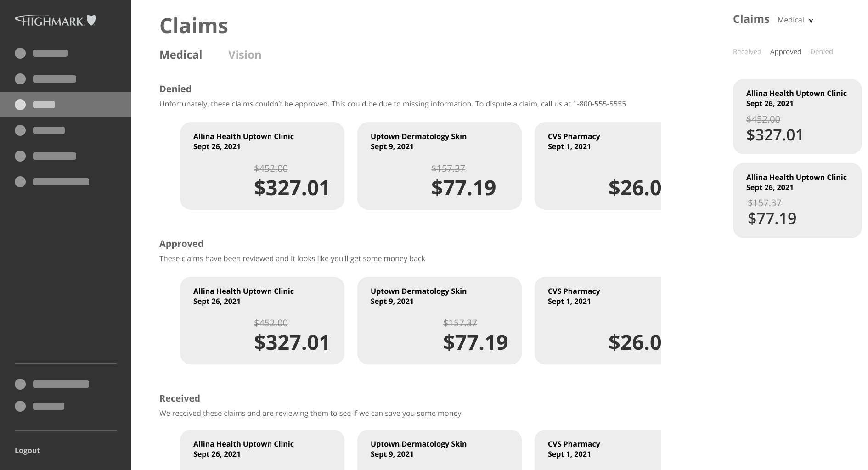Select the second sidebar circle icon

[20, 79]
